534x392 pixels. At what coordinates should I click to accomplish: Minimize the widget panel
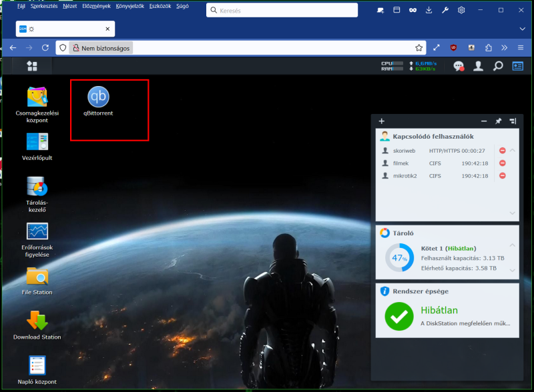click(484, 121)
